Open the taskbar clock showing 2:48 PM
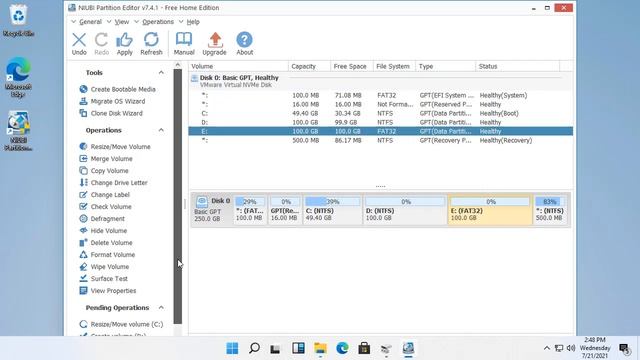This screenshot has height=360, width=640. [x=595, y=348]
